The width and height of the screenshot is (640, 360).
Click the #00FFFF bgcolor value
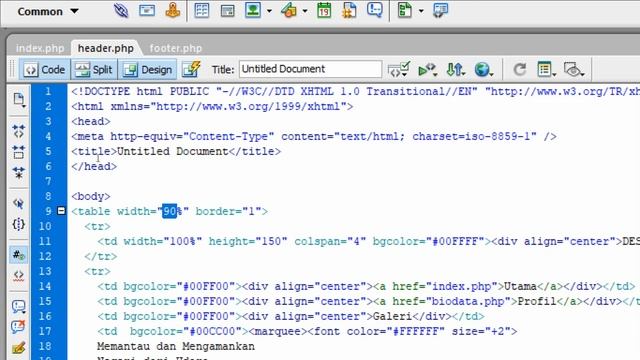coord(454,242)
